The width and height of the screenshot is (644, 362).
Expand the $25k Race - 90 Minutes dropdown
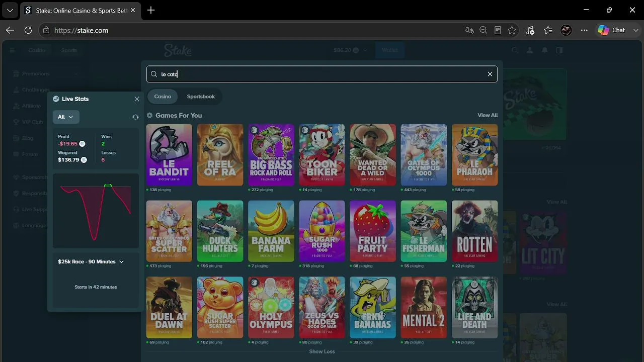point(91,261)
